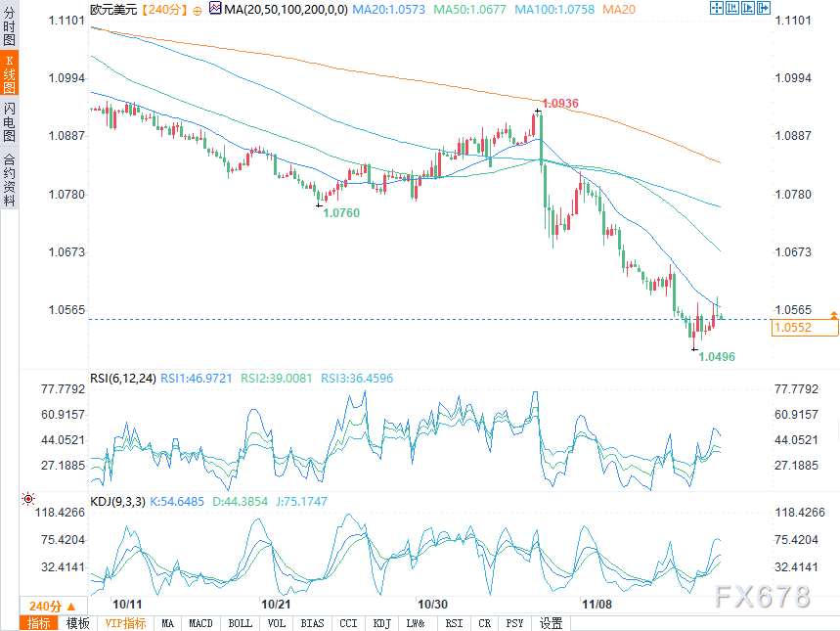Click the export arrow icon
Image resolution: width=840 pixels, height=631 pixels.
(x=764, y=8)
